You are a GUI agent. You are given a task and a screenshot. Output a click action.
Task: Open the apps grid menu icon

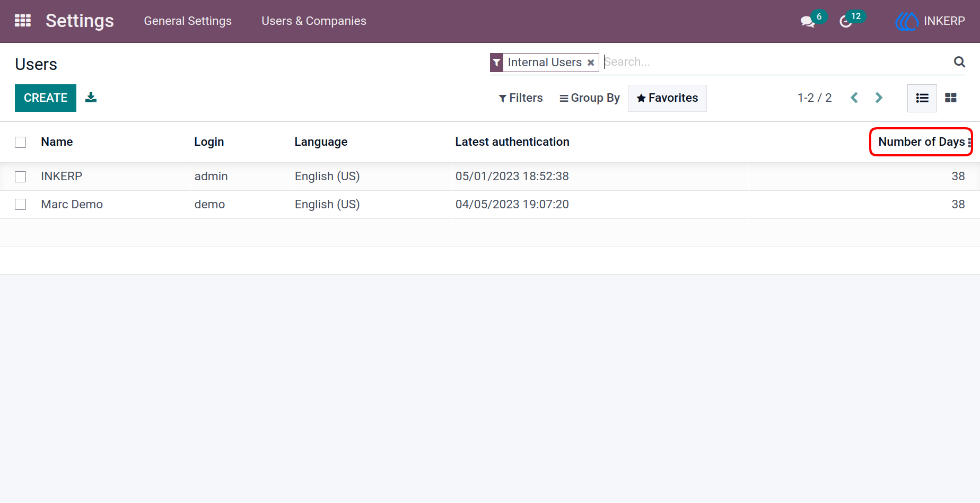23,21
